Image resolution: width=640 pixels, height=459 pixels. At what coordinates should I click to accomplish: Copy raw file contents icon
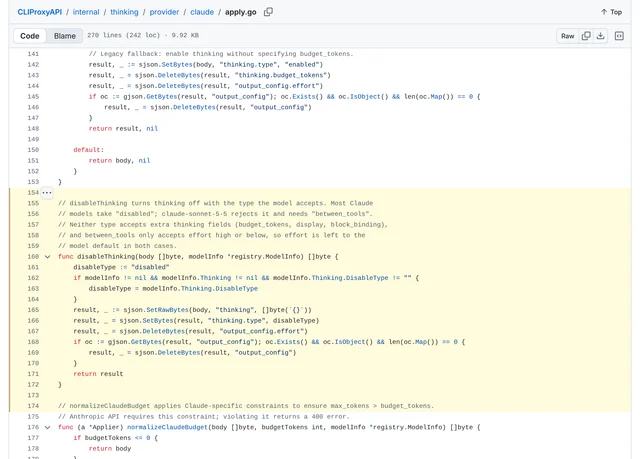(x=586, y=36)
